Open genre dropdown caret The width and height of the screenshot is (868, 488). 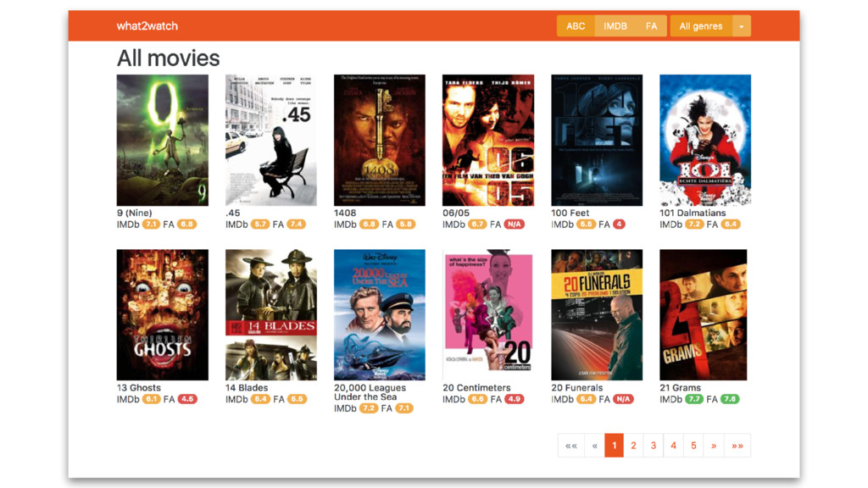(741, 26)
